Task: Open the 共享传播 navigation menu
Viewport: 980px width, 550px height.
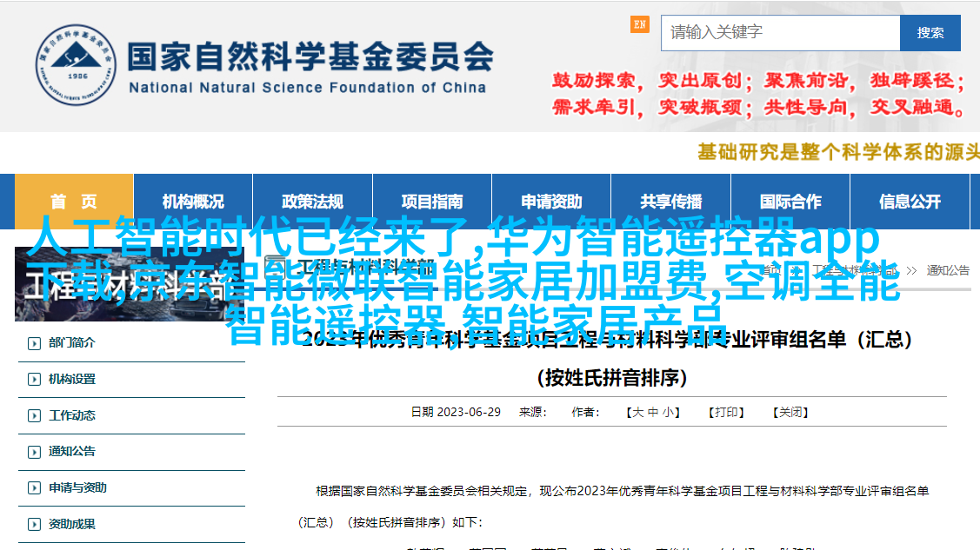Action: click(x=670, y=201)
